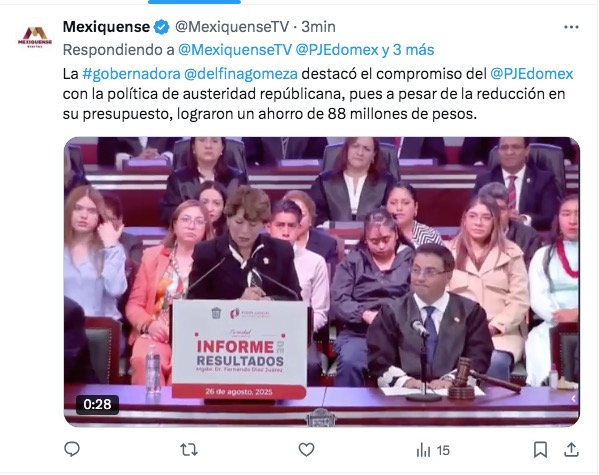
Task: Repost this tweet with retweet icon
Action: click(189, 450)
